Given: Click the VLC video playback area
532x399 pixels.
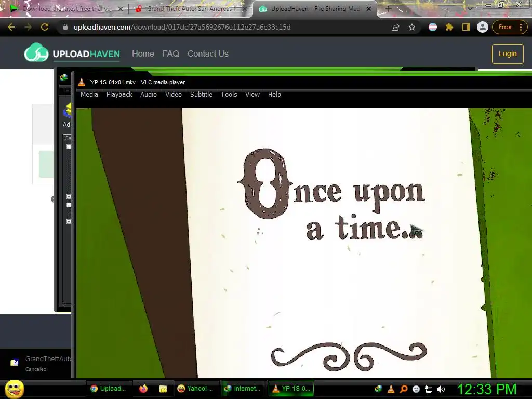Looking at the screenshot, I should (x=304, y=243).
